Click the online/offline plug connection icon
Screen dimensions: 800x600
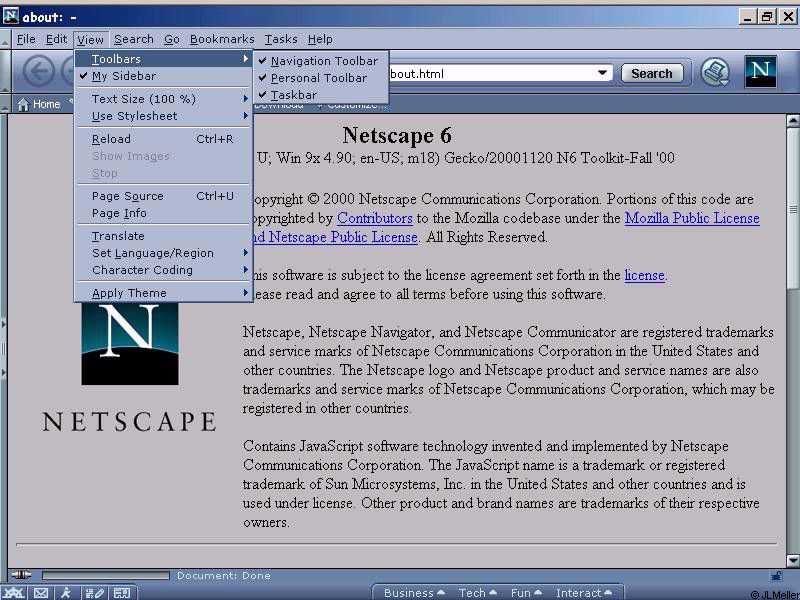21,575
